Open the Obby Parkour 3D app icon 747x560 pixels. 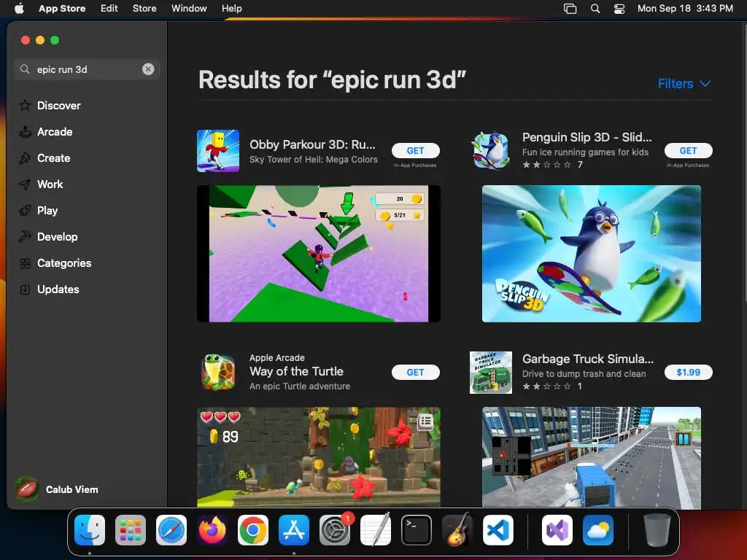pos(218,150)
